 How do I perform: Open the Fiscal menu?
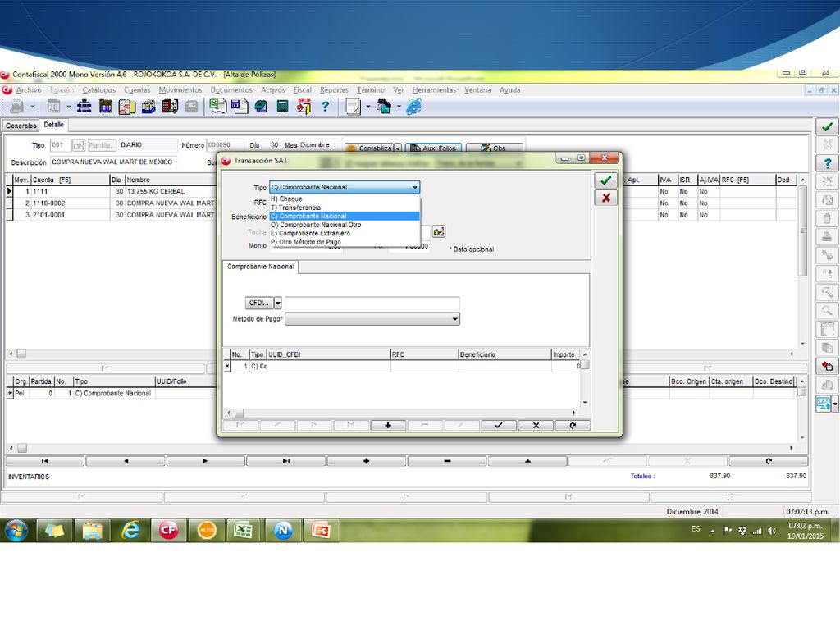pos(302,90)
